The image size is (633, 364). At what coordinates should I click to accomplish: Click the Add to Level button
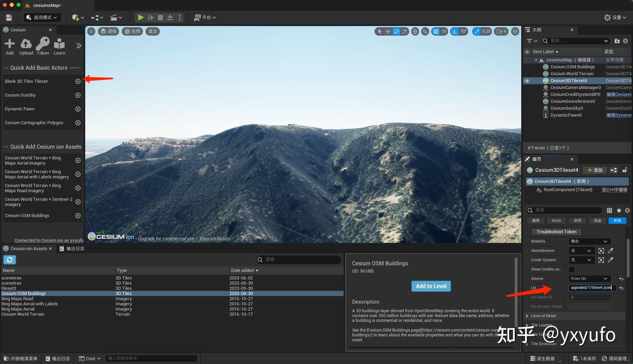[431, 286]
